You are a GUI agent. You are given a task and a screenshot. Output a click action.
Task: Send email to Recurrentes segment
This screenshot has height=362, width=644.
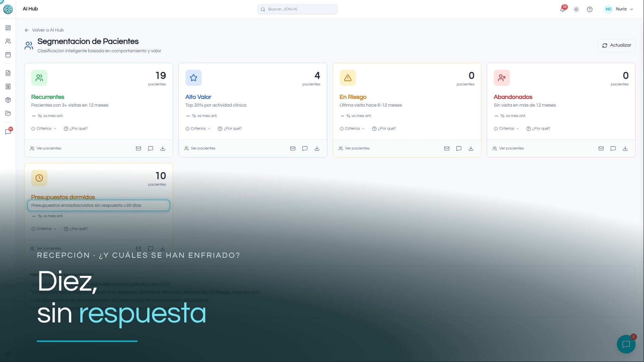coord(139,148)
